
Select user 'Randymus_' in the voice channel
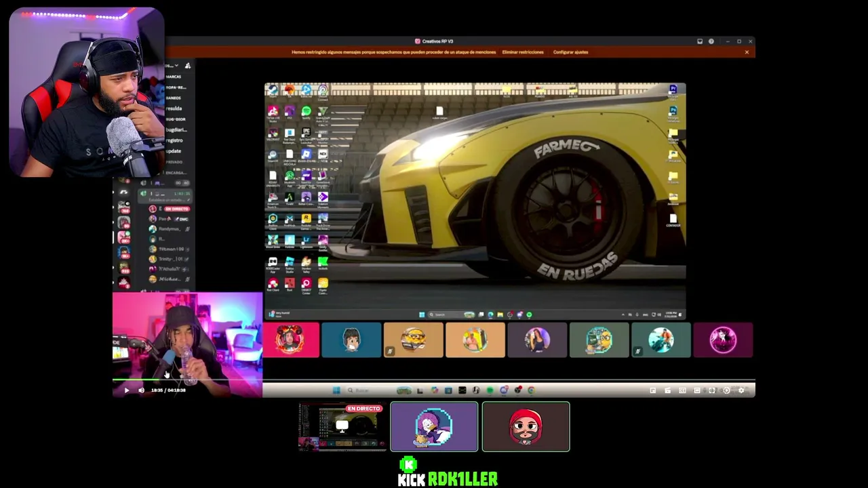(x=170, y=229)
